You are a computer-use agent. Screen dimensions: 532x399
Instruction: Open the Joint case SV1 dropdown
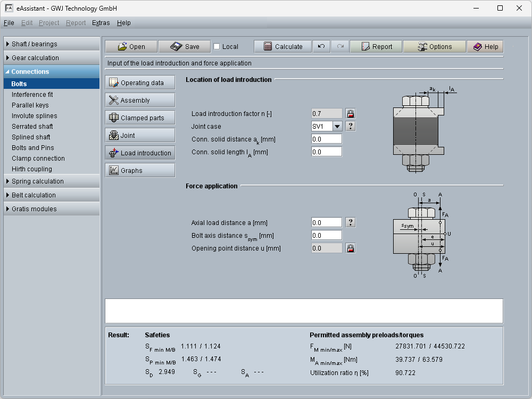[337, 127]
